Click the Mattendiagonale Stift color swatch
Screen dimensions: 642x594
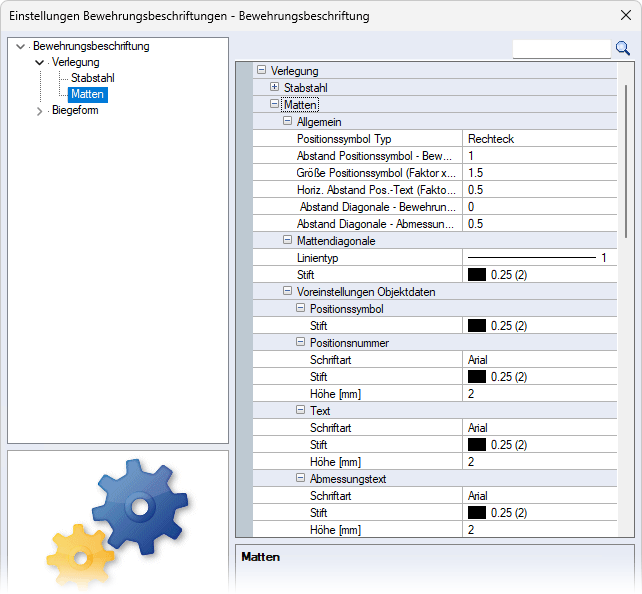pos(477,275)
